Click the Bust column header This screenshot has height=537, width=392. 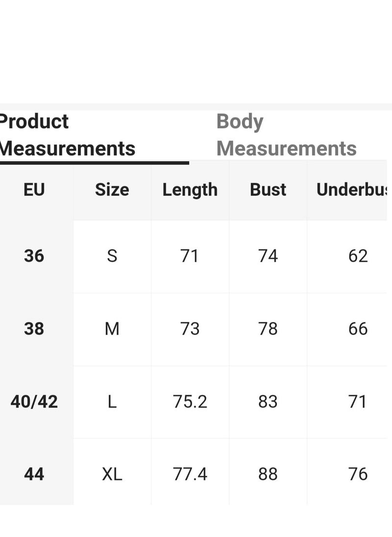pos(268,190)
